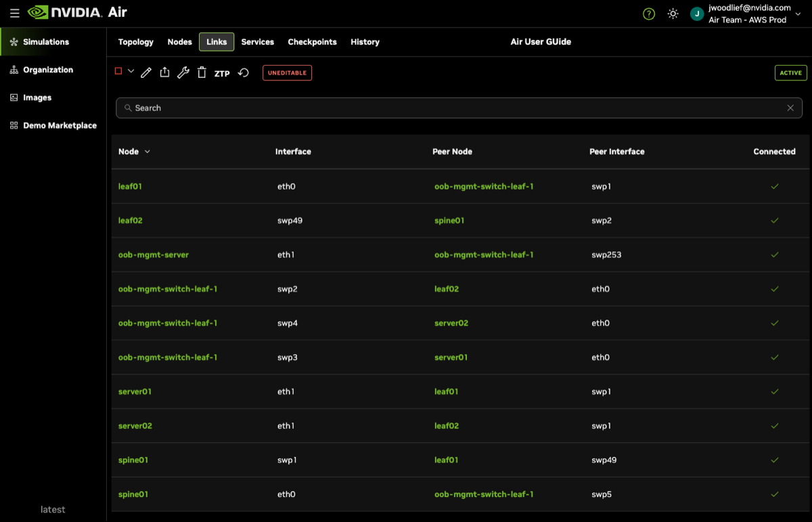Open the help question mark icon
This screenshot has width=812, height=522.
pos(649,14)
